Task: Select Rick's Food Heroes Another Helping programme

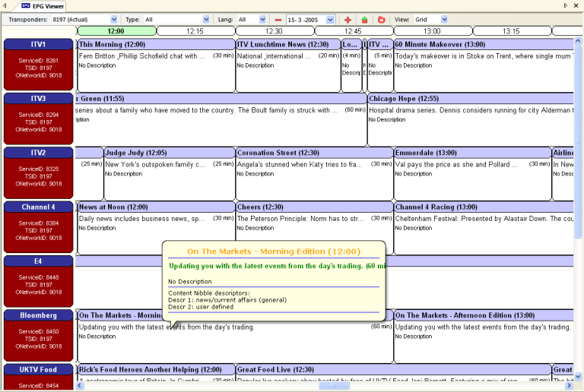Action: (157, 372)
